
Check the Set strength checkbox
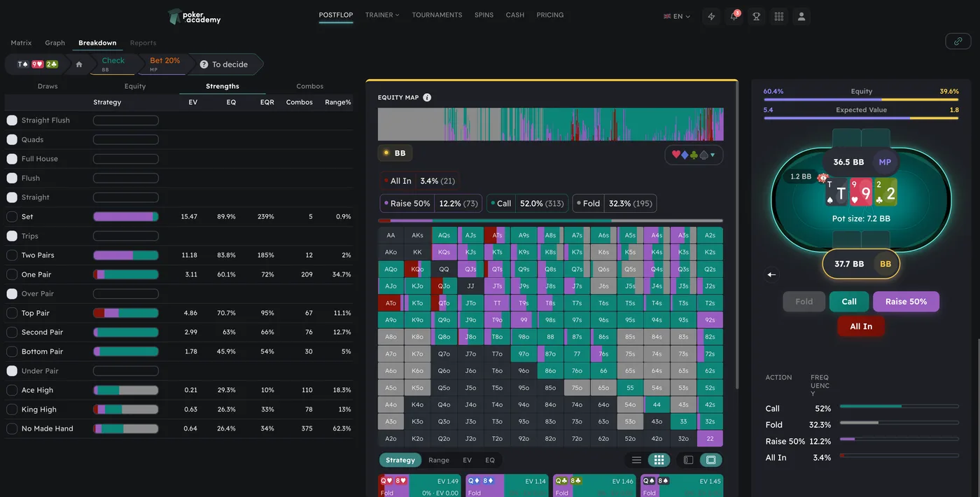tap(12, 217)
